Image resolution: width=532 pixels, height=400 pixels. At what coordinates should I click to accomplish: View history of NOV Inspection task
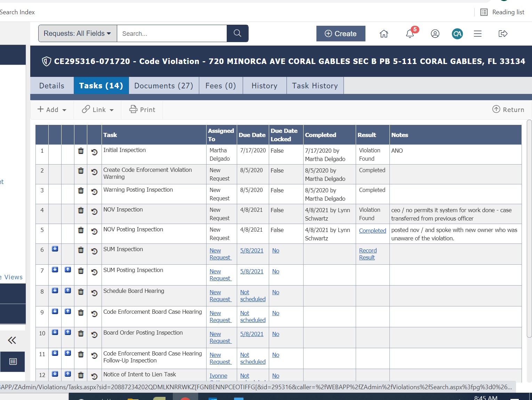click(x=94, y=211)
